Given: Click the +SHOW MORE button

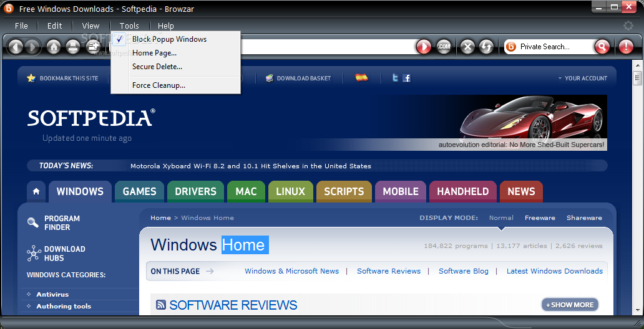Looking at the screenshot, I should click(x=570, y=305).
